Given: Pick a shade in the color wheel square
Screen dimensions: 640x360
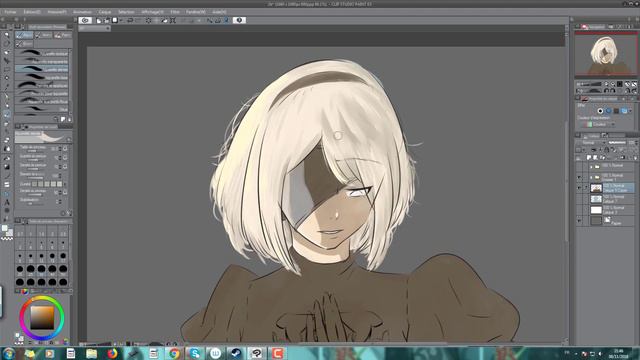Looking at the screenshot, I should click(42, 318).
